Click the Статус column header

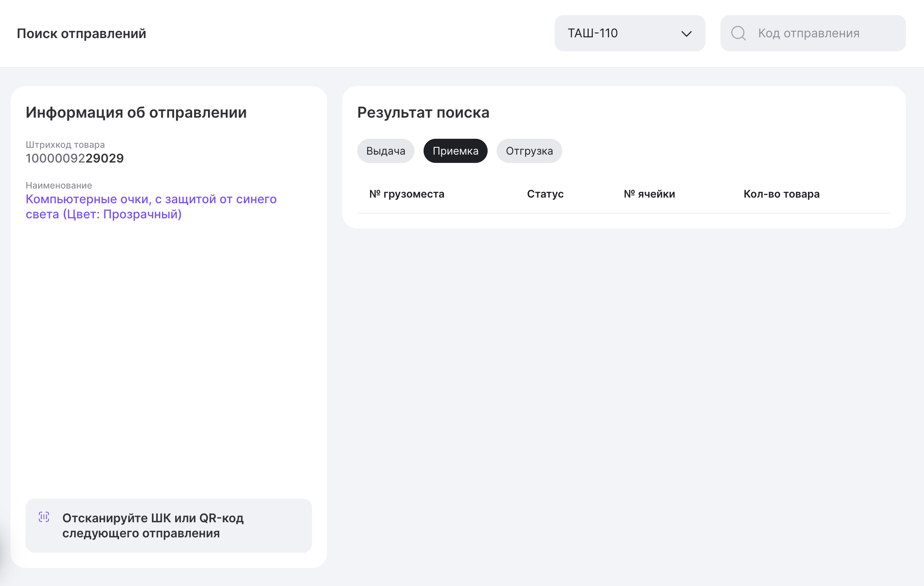545,194
